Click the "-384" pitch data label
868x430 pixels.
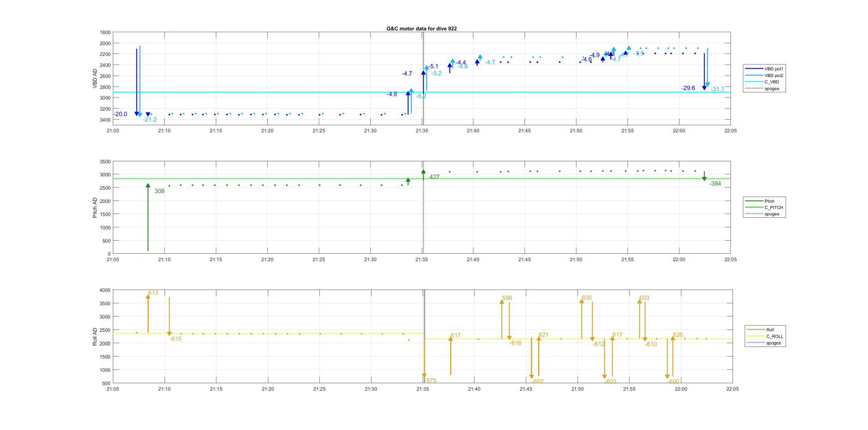[715, 184]
